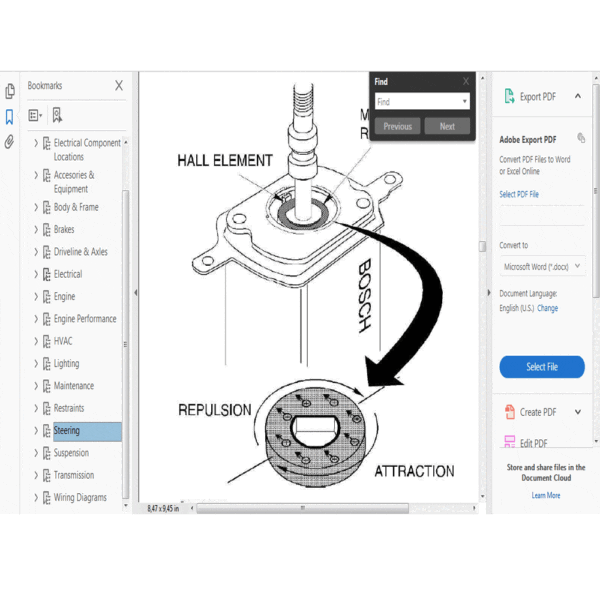This screenshot has width=600, height=600.
Task: Click the Create PDF tool icon
Action: click(x=510, y=412)
